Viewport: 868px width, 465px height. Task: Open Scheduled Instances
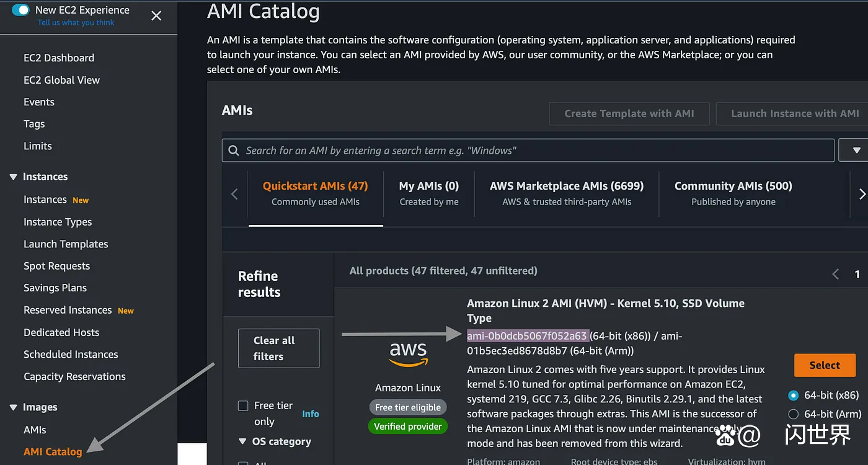click(x=71, y=355)
